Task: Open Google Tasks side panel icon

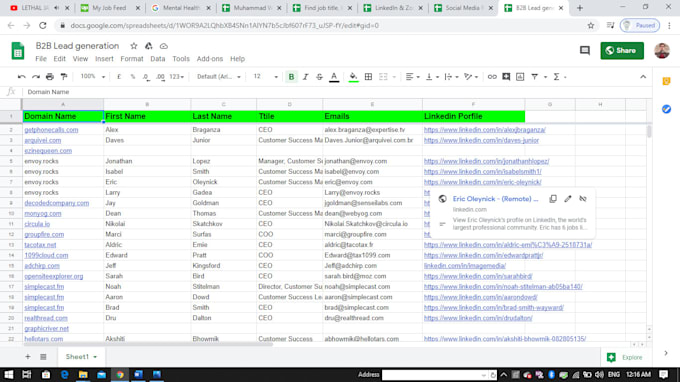Action: coord(667,109)
